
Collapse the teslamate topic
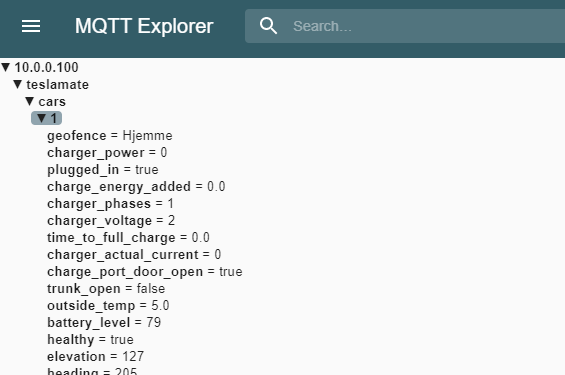(18, 84)
